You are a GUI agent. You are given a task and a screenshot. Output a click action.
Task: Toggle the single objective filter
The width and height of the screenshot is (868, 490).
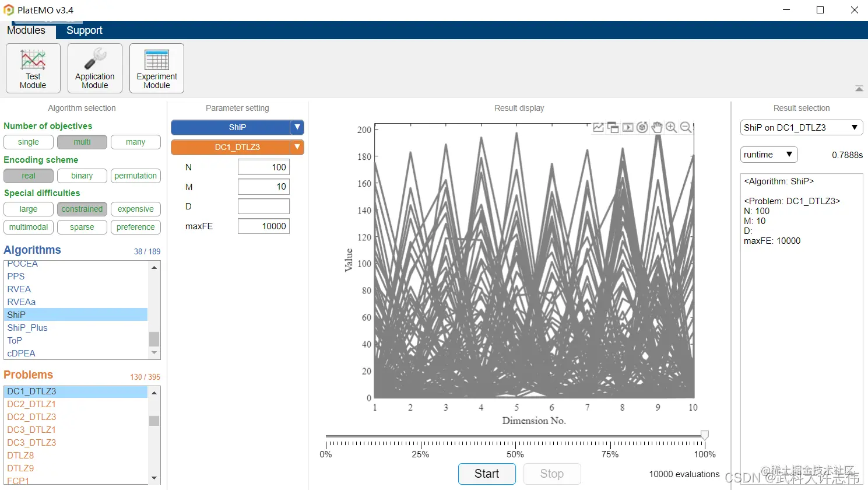(x=29, y=142)
